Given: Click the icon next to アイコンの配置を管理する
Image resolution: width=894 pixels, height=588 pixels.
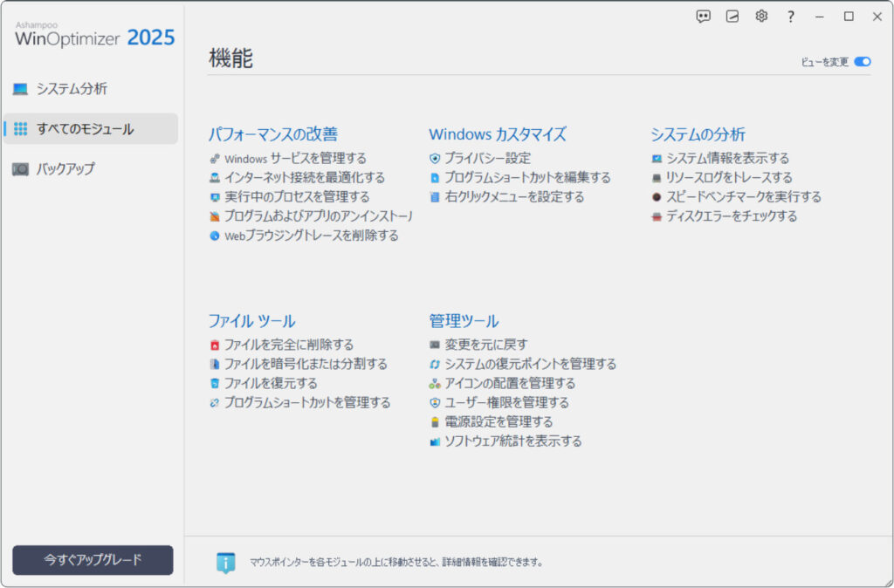Looking at the screenshot, I should point(435,384).
